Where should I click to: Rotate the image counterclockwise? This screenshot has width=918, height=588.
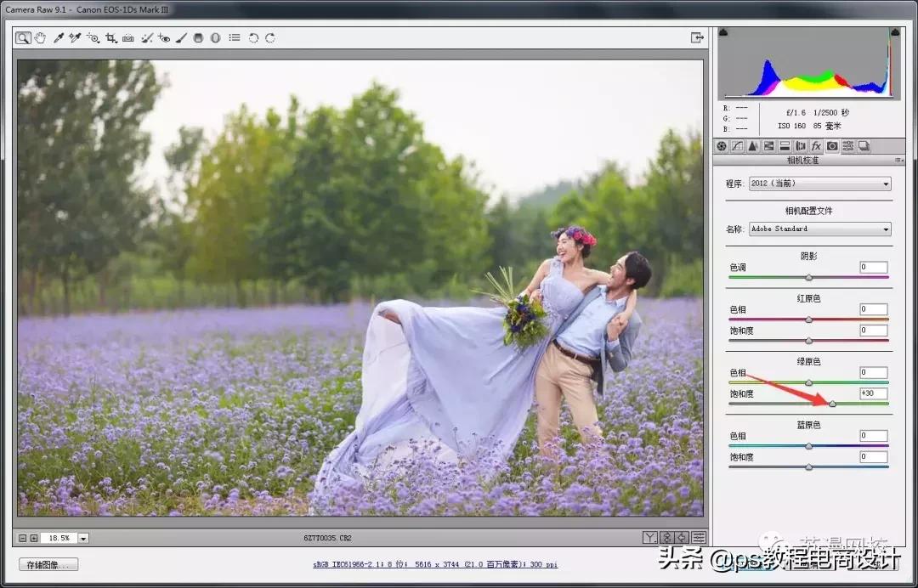(x=252, y=37)
